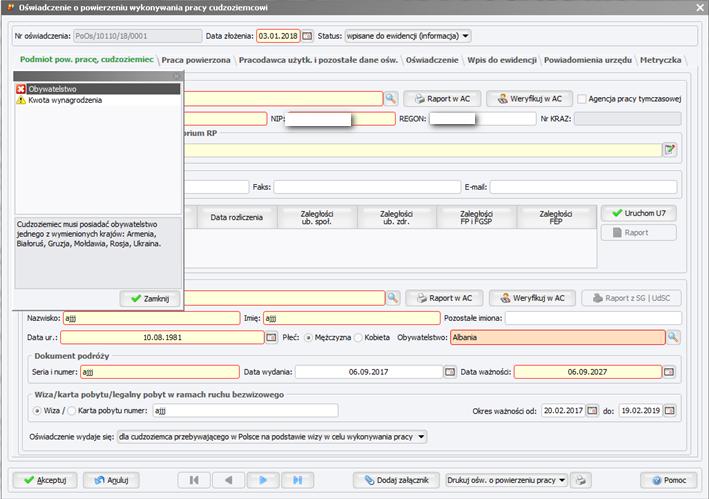The image size is (709, 499).
Task: Click Zaległości FP i FGŚP column header
Action: click(476, 217)
